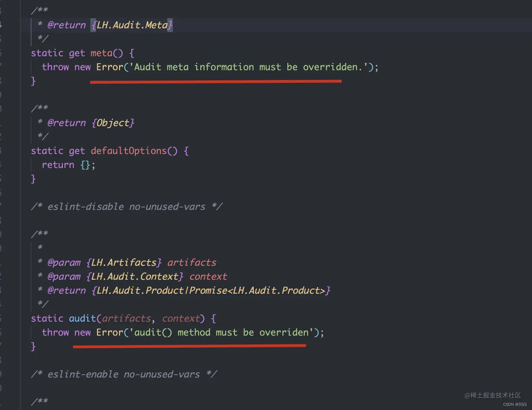Viewport: 532px width, 410px height.
Task: Click 'throw' keyword in the meta getter
Action: pos(55,67)
